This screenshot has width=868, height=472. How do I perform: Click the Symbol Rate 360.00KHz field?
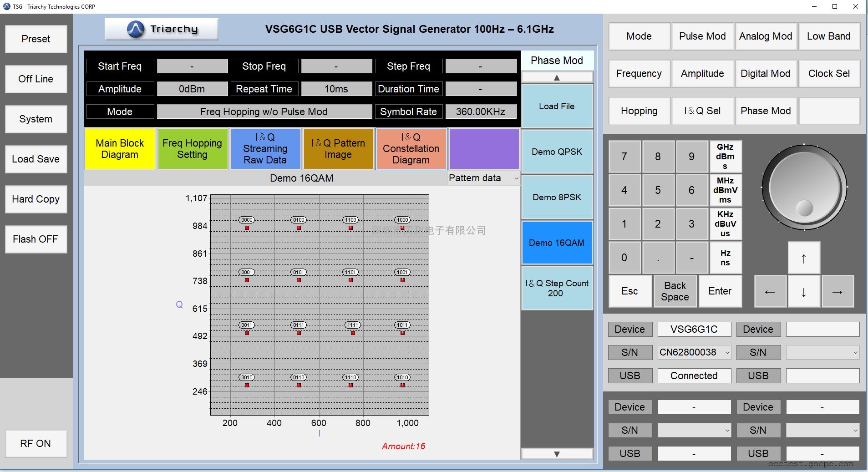tap(481, 112)
